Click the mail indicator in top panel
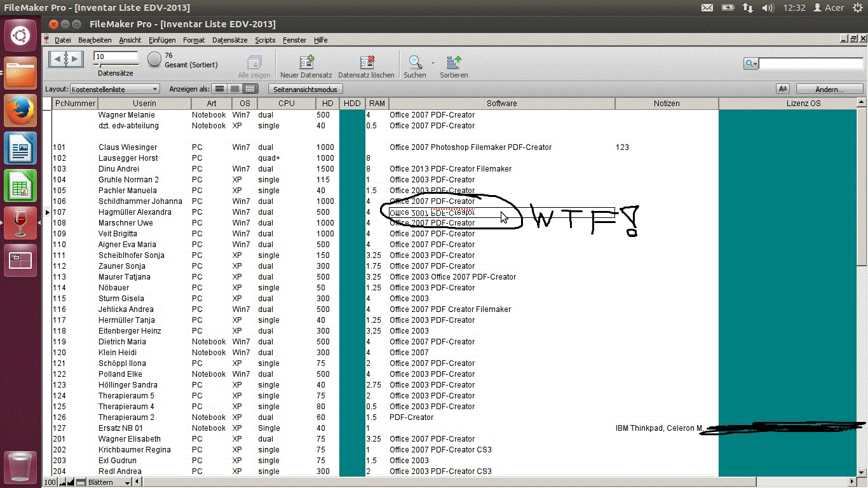The height and width of the screenshot is (488, 868). click(707, 8)
